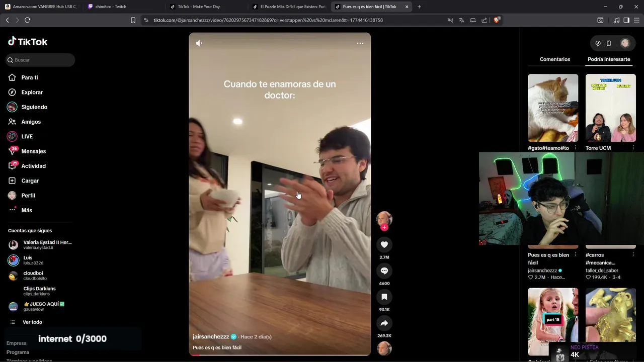Switch to the Podría interesarte tab
Screen dimensions: 644x362
click(609, 59)
